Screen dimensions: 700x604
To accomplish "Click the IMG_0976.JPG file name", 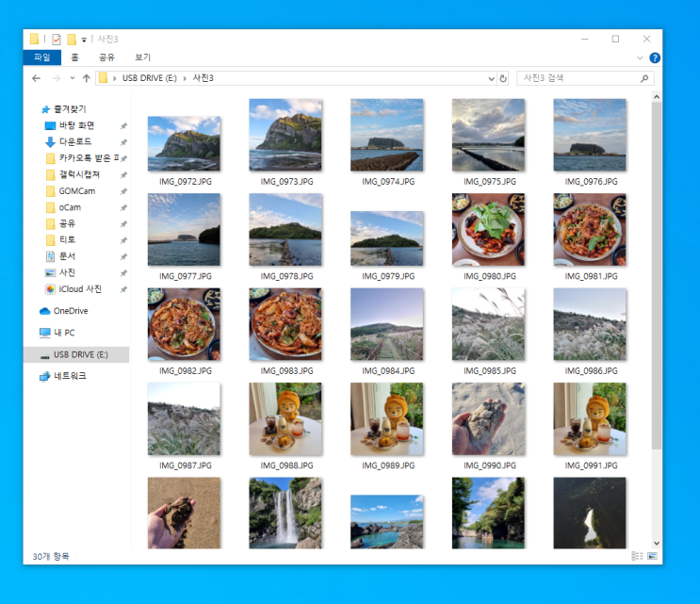I will (x=591, y=181).
